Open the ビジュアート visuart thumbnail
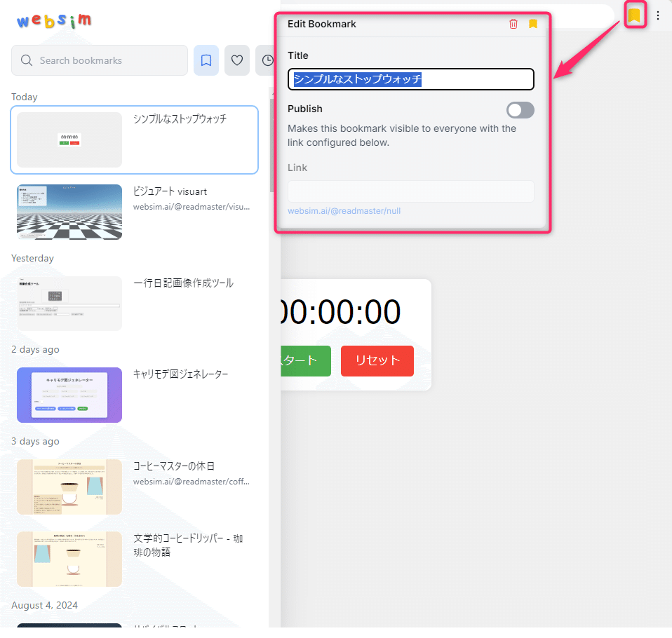Viewport: 672px width, 638px height. tap(69, 212)
